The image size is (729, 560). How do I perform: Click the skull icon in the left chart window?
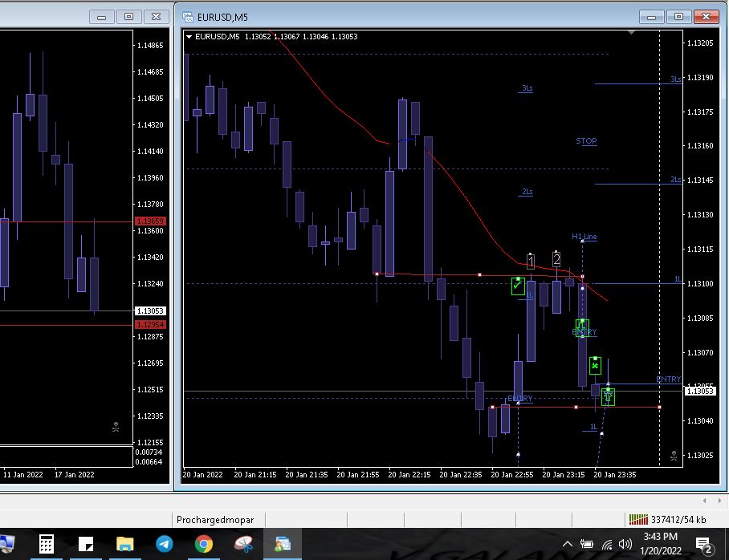point(116,427)
